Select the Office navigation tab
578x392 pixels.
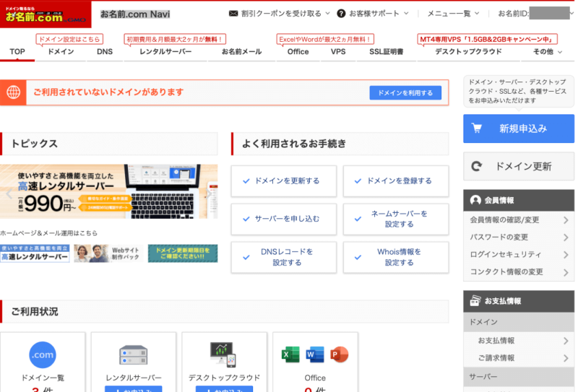298,52
